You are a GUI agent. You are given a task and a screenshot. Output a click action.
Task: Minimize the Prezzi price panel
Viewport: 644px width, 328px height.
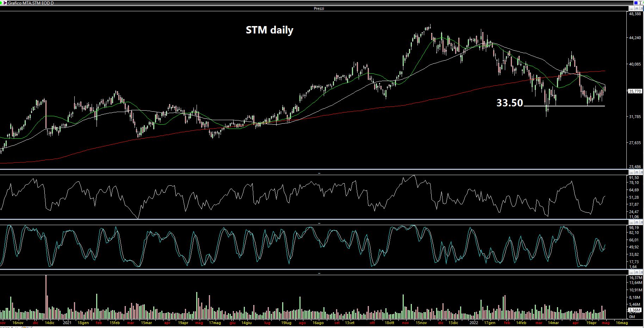click(x=631, y=8)
